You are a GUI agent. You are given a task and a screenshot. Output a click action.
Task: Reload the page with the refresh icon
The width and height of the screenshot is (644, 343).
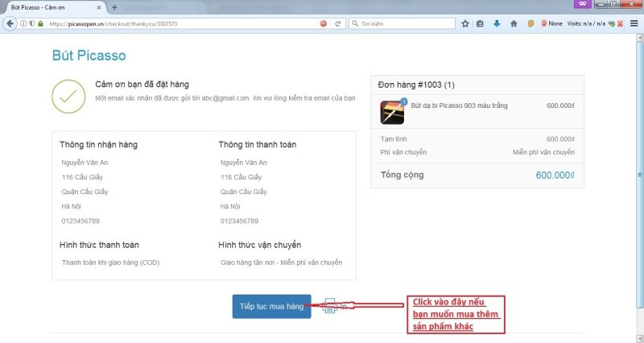(x=337, y=24)
